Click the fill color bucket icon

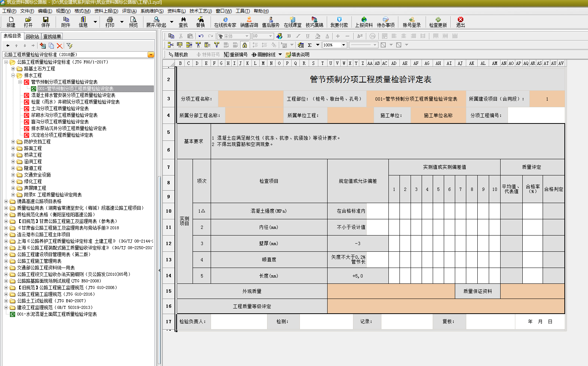coord(318,36)
